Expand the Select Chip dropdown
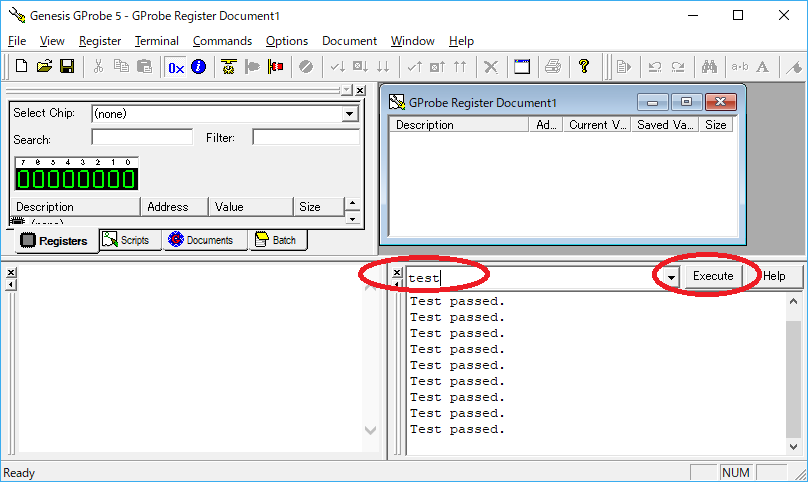Viewport: 808px width, 482px height. (x=349, y=114)
